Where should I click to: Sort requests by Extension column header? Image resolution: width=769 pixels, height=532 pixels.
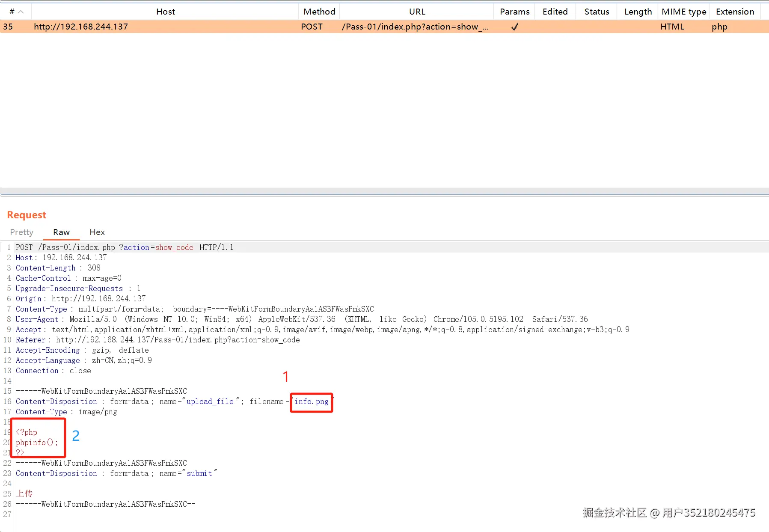pyautogui.click(x=735, y=12)
